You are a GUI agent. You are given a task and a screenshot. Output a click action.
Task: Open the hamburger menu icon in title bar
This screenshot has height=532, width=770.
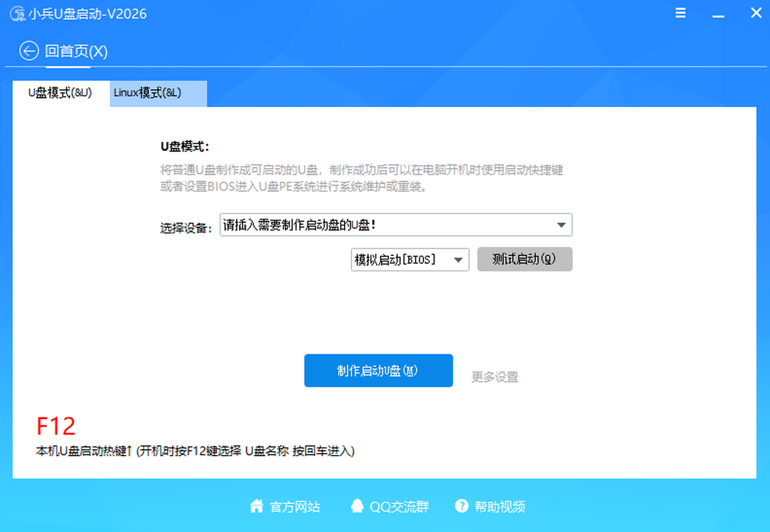[681, 13]
